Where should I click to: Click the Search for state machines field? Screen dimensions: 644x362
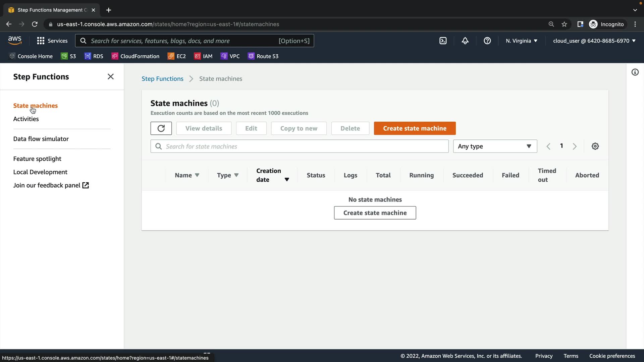299,146
